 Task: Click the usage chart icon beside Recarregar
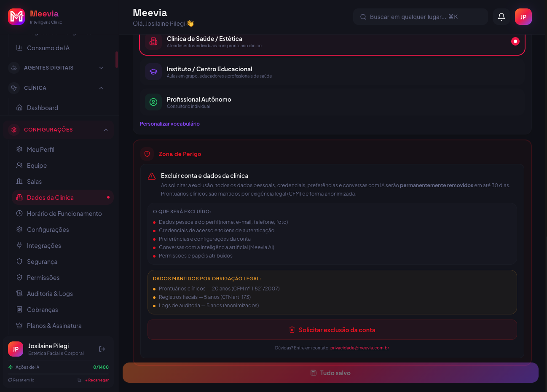pos(79,380)
